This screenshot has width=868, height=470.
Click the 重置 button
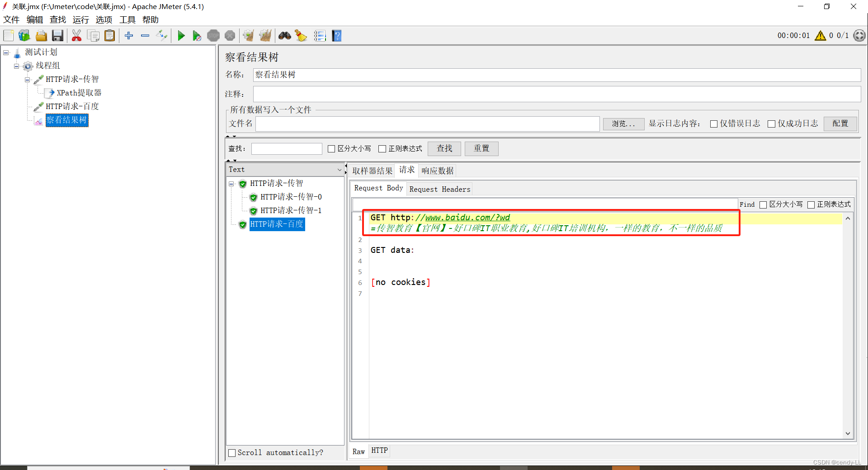pyautogui.click(x=481, y=148)
